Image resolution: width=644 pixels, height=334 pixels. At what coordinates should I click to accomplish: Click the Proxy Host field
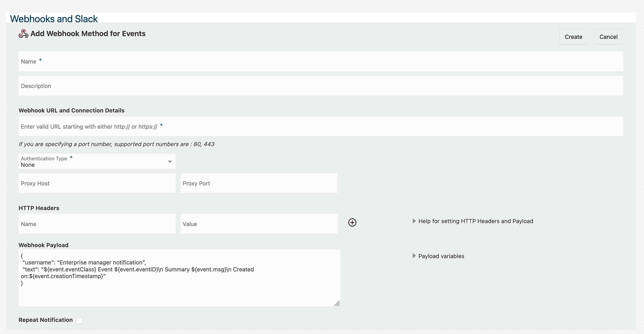pyautogui.click(x=97, y=183)
